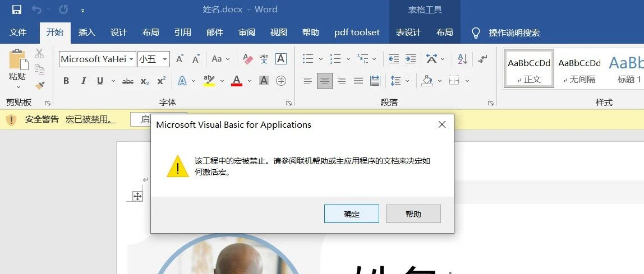Open the Microsoft YaHei font name dropdown
644x274 pixels.
(x=131, y=59)
